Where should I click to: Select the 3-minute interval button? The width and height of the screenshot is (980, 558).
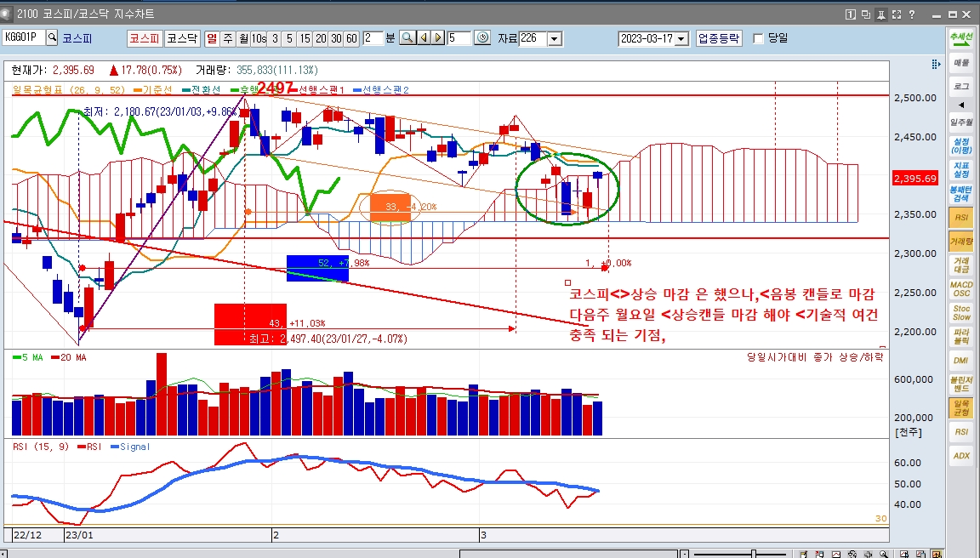[x=275, y=38]
